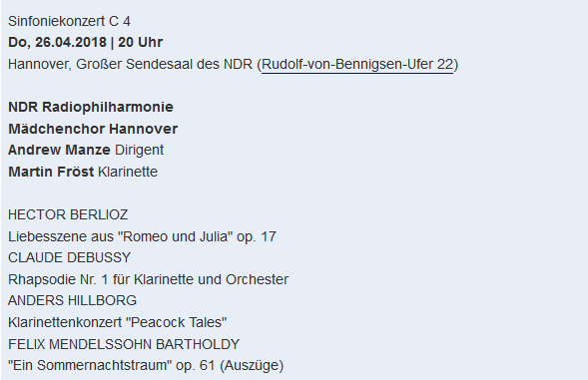This screenshot has width=588, height=380.
Task: Click the word (Auszüge) at the end
Action: [x=252, y=365]
